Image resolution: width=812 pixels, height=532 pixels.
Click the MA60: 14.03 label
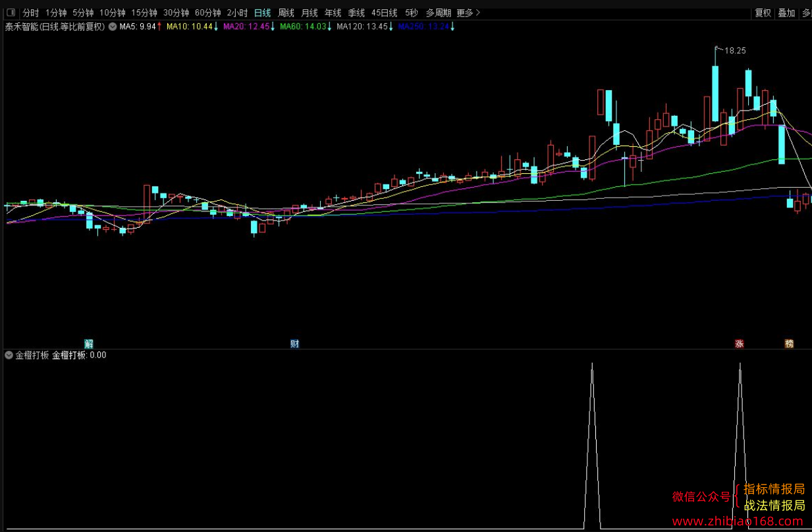(x=303, y=26)
